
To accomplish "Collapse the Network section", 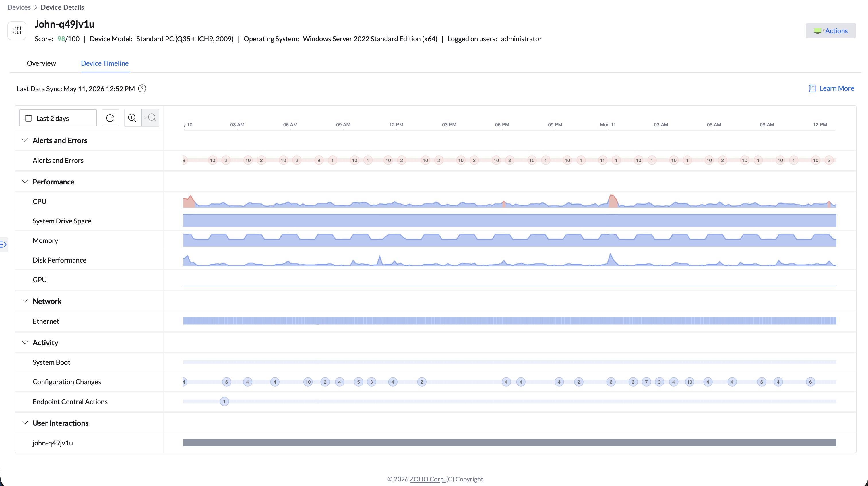I will coord(25,301).
